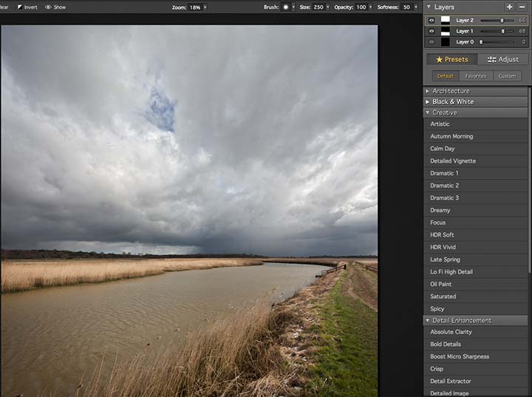Click the Size value field showing 250
Screen dimensions: 532x397
point(318,7)
